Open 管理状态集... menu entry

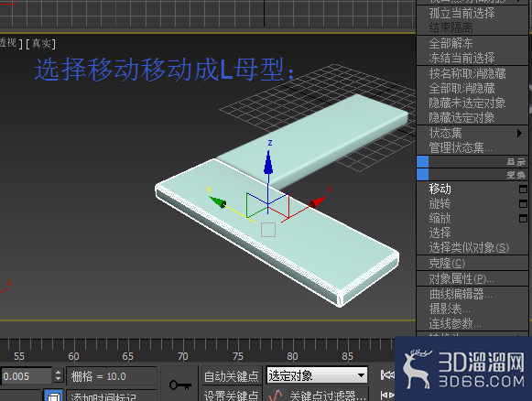tap(461, 148)
